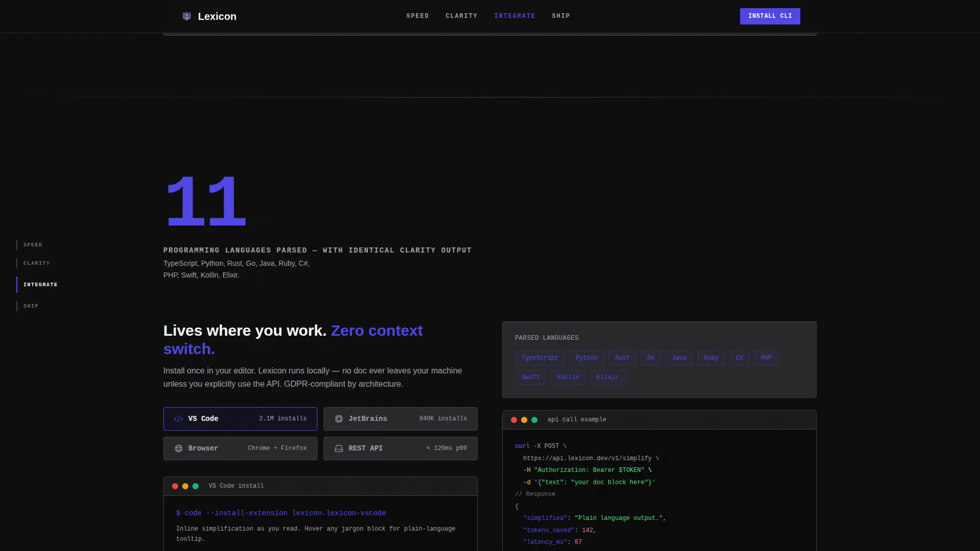This screenshot has width=980, height=551.
Task: Click the Lexicon brand name
Action: point(217,16)
